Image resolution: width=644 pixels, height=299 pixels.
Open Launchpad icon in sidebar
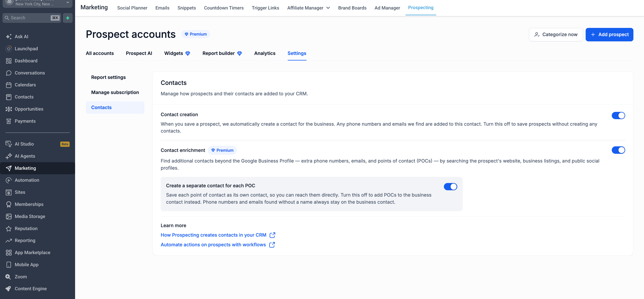pyautogui.click(x=9, y=49)
